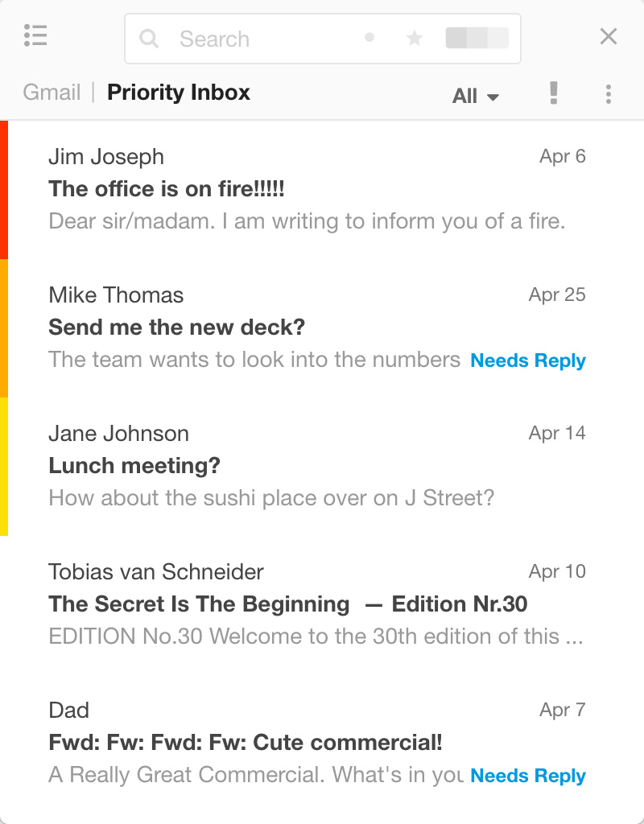Close the mail panel with X

tap(609, 36)
